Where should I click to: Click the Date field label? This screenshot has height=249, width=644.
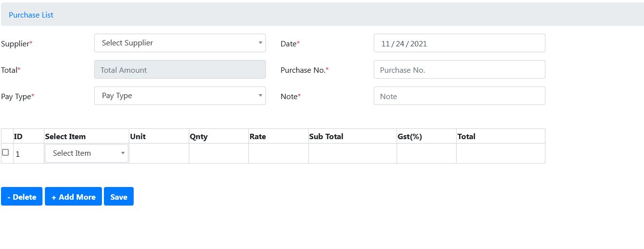[290, 43]
